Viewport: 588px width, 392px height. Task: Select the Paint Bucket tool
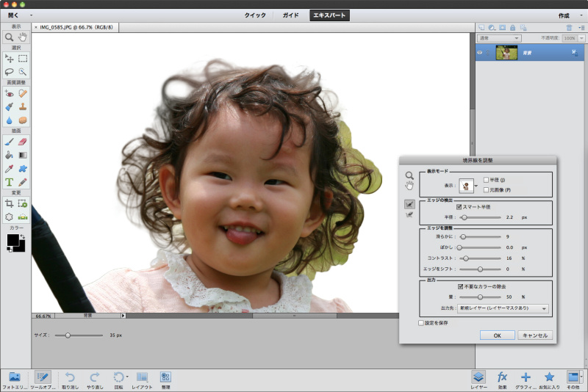coord(9,155)
